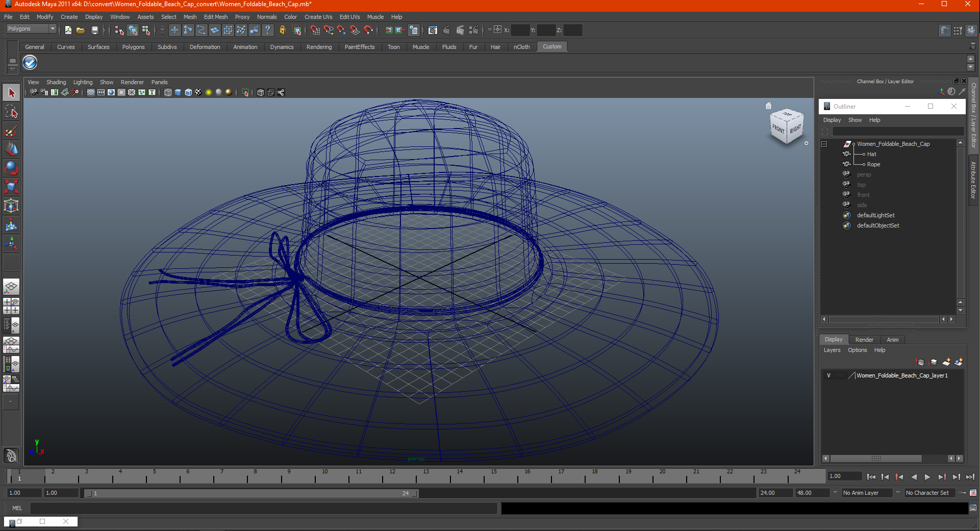Toggle wireframe shading in viewport
Screen dimensions: 980x531
[x=168, y=92]
